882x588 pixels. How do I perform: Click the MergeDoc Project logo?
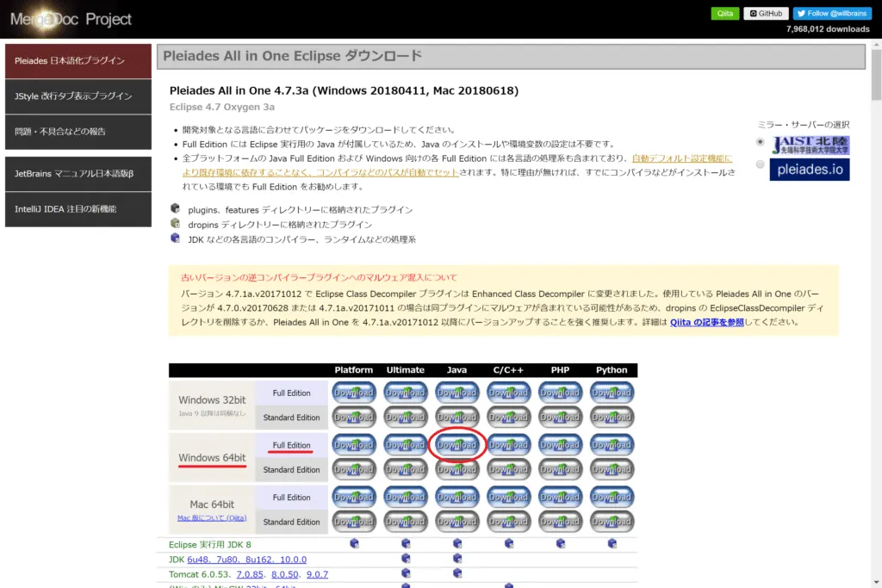(x=71, y=19)
